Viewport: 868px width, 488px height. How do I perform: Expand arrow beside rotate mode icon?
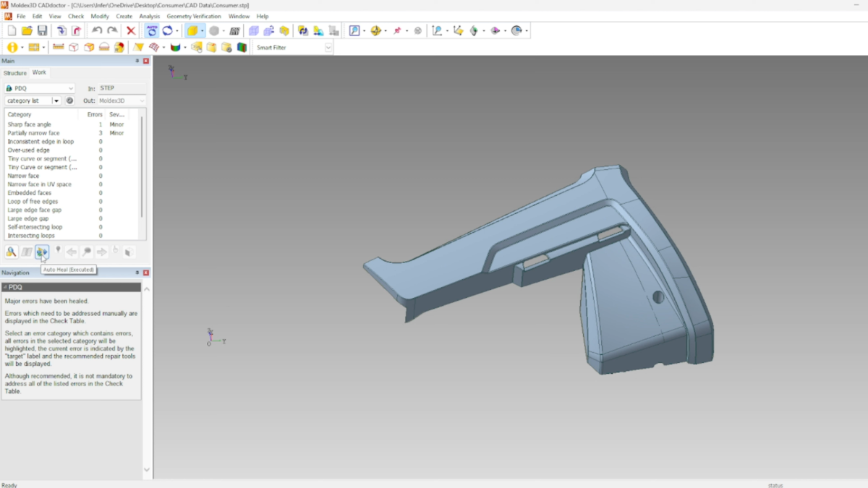click(177, 30)
